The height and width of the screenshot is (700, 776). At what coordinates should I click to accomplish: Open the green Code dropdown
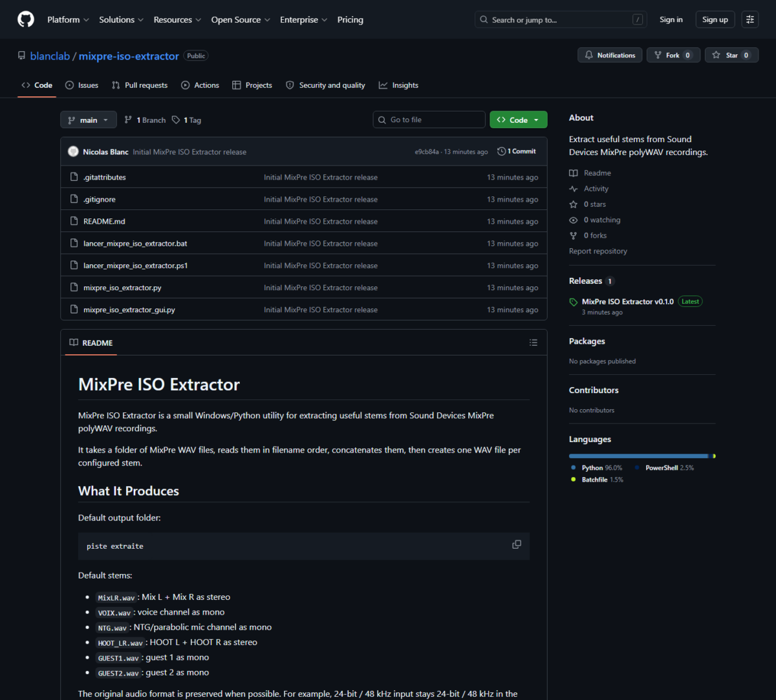pyautogui.click(x=519, y=120)
